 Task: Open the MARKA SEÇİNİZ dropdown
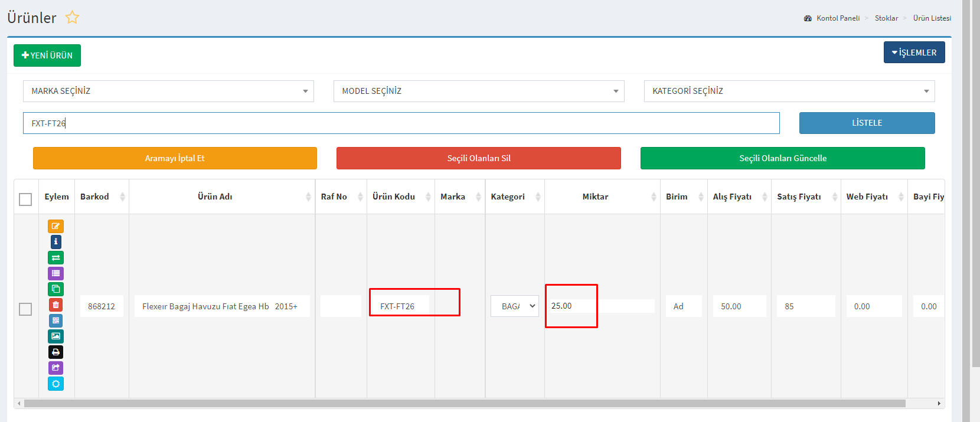coord(168,91)
